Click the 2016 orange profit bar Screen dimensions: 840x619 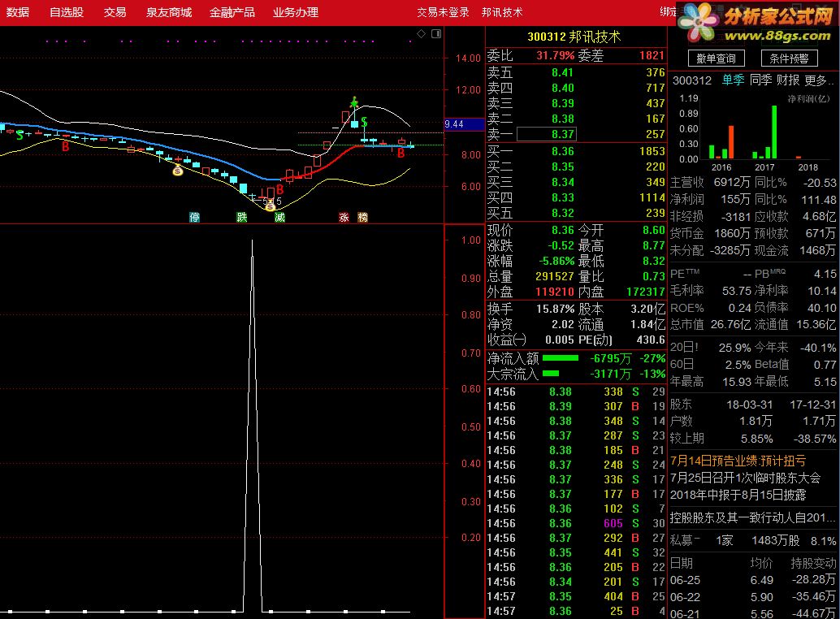tap(730, 142)
